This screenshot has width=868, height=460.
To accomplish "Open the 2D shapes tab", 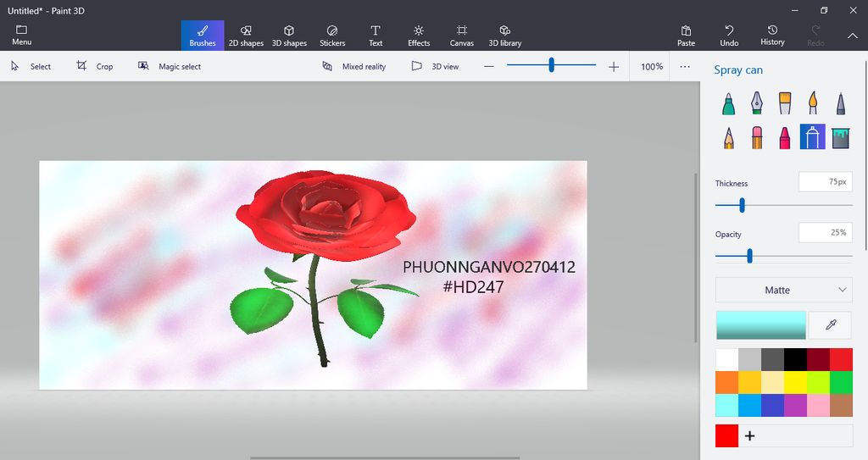I will tap(246, 36).
